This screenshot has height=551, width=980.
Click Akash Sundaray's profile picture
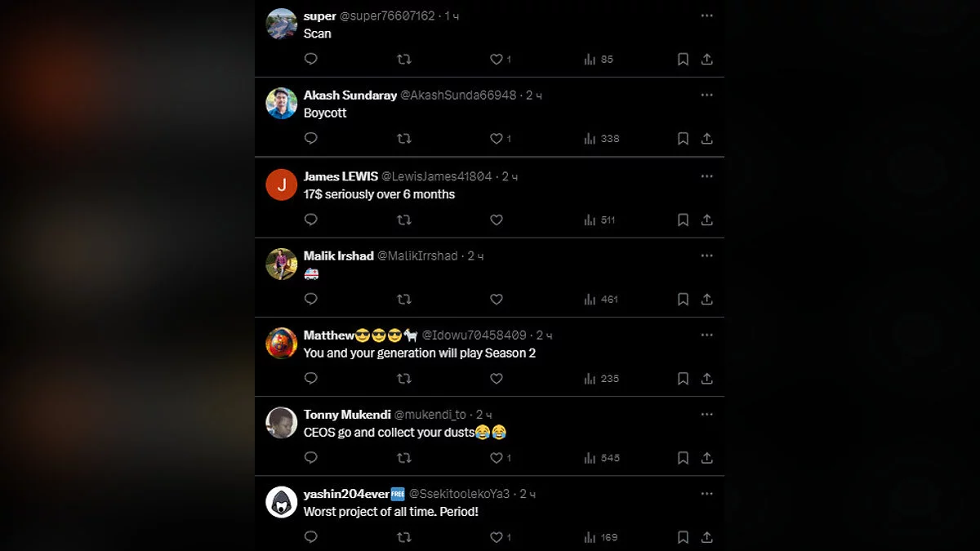click(x=282, y=104)
